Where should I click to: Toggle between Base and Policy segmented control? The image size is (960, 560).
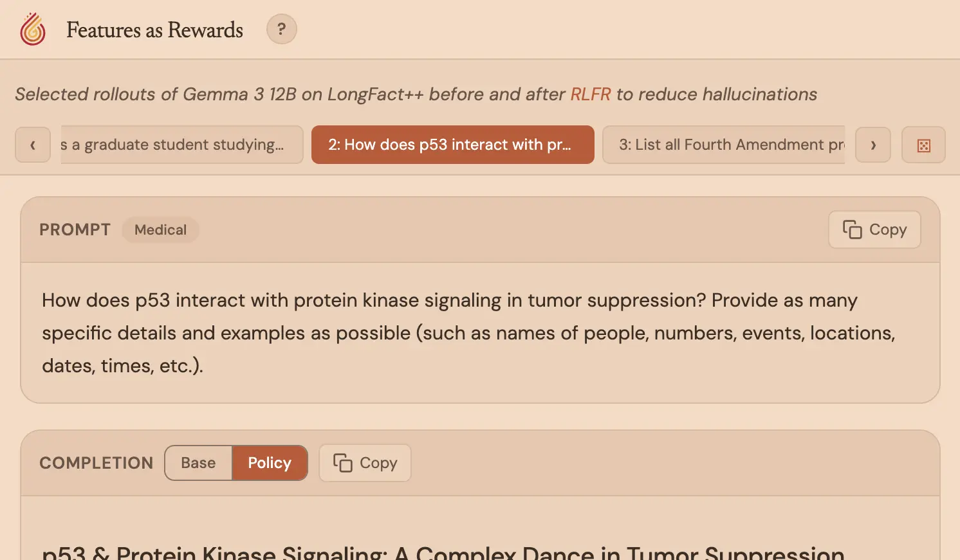click(x=235, y=462)
